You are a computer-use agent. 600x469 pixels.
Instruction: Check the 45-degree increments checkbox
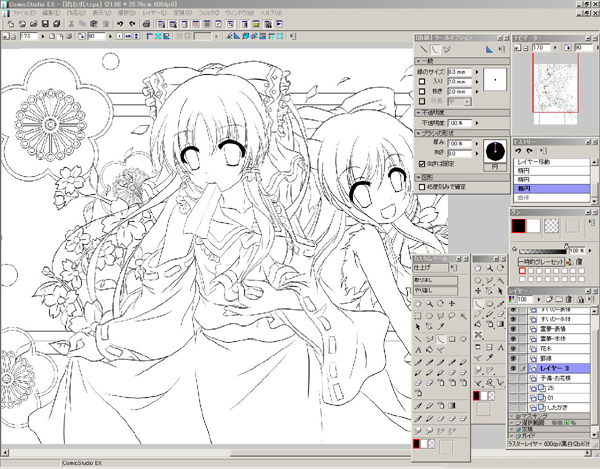422,187
